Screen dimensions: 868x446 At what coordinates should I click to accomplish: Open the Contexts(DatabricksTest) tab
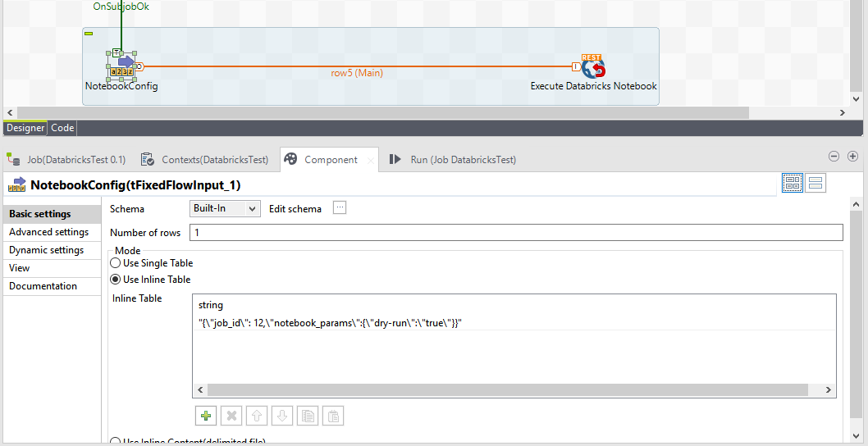click(x=207, y=159)
